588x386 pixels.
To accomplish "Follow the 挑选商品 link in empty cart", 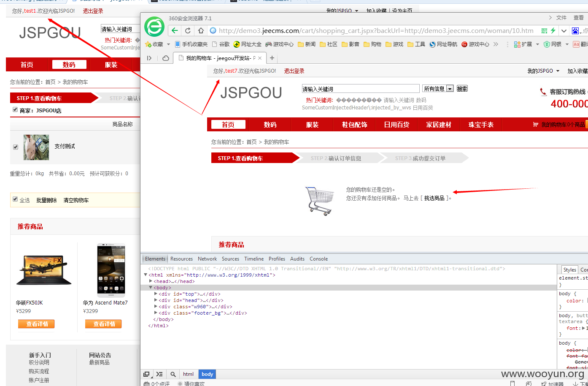I will click(x=434, y=198).
